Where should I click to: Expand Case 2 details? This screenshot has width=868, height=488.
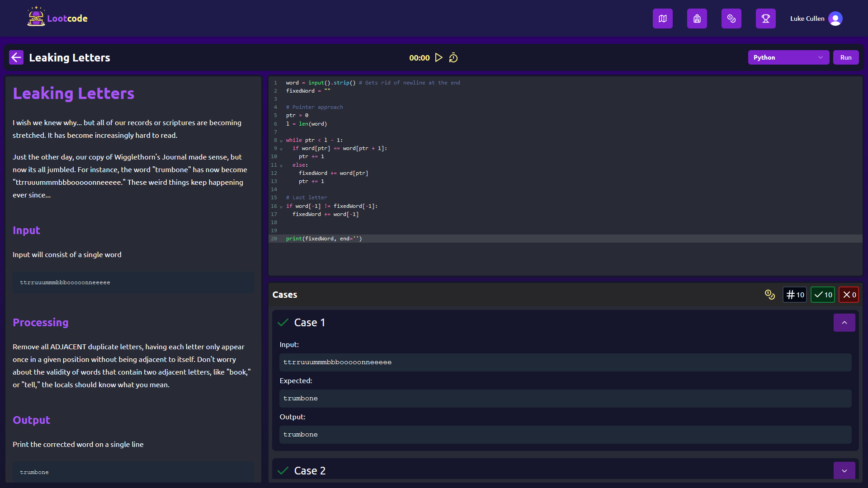click(x=844, y=470)
